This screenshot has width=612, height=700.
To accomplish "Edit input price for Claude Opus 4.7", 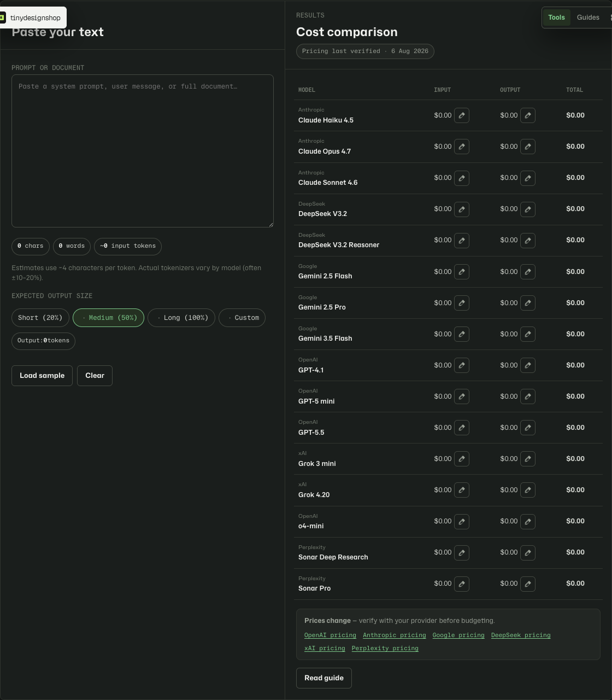I will tap(462, 147).
